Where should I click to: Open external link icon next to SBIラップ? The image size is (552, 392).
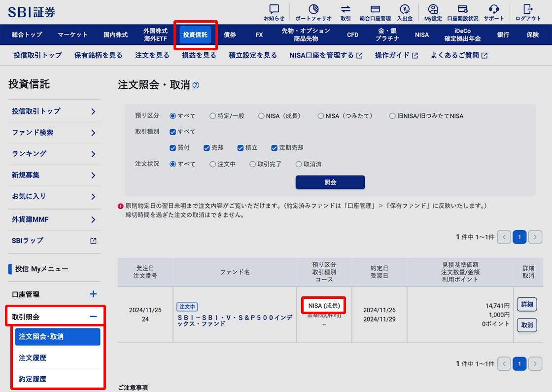click(x=93, y=241)
